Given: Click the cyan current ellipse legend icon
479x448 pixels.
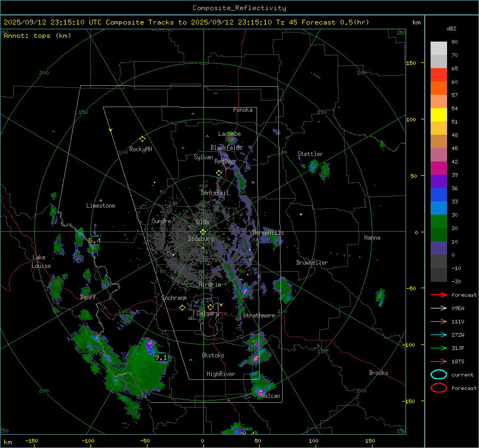Looking at the screenshot, I should click(x=439, y=374).
